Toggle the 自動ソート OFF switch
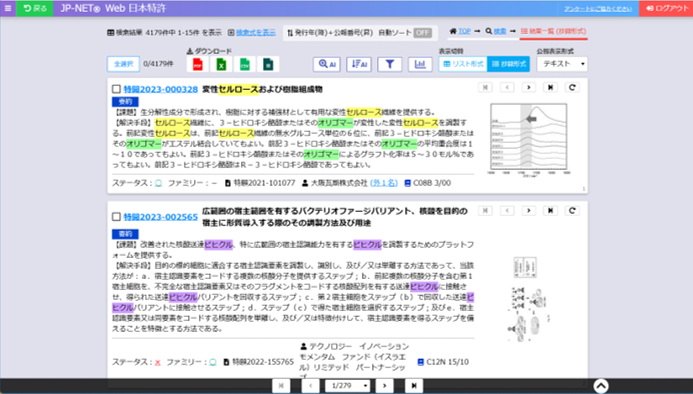 [x=423, y=33]
